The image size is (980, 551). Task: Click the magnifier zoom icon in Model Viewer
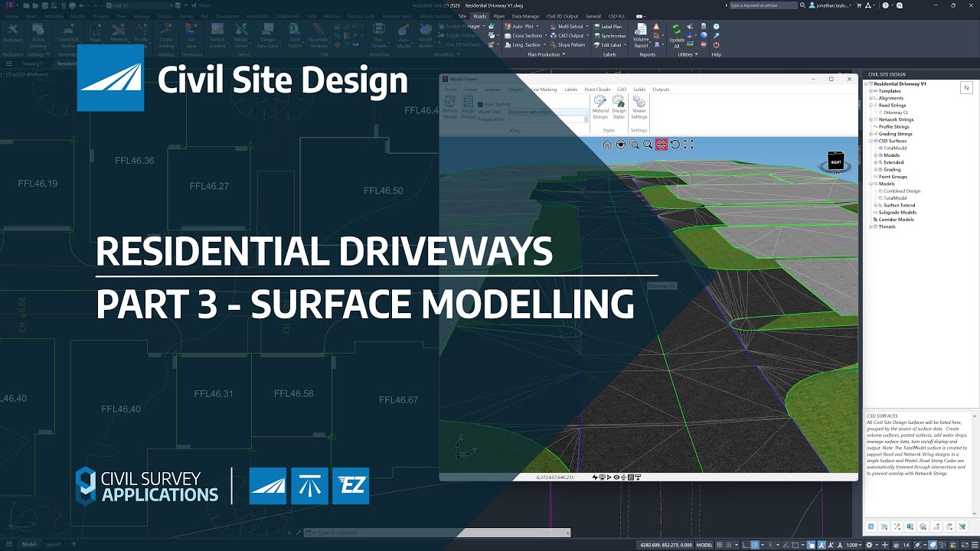(x=648, y=145)
